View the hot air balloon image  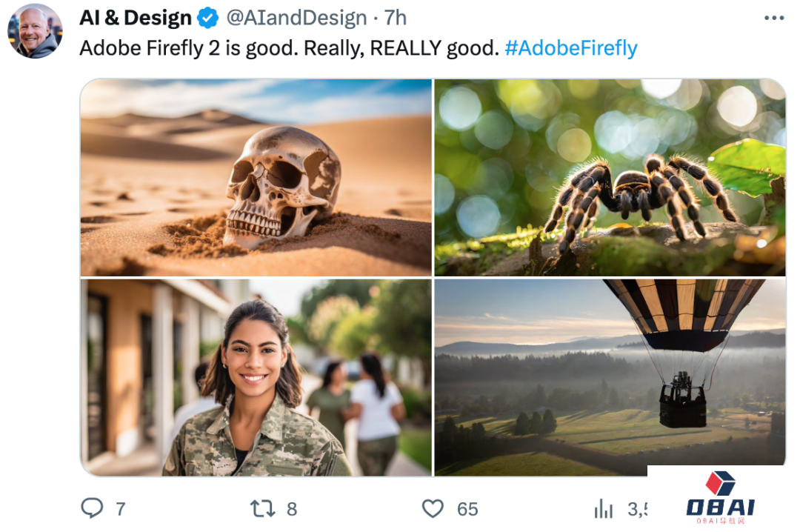pyautogui.click(x=610, y=377)
